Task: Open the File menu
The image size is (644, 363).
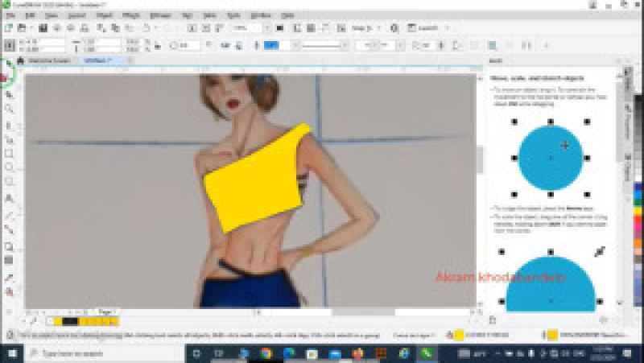Action: tap(10, 15)
